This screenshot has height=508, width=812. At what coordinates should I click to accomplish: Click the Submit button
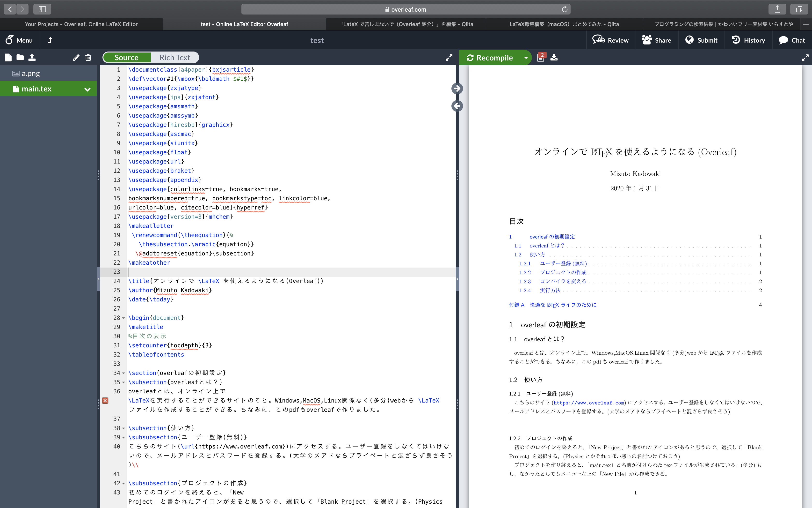pos(701,40)
